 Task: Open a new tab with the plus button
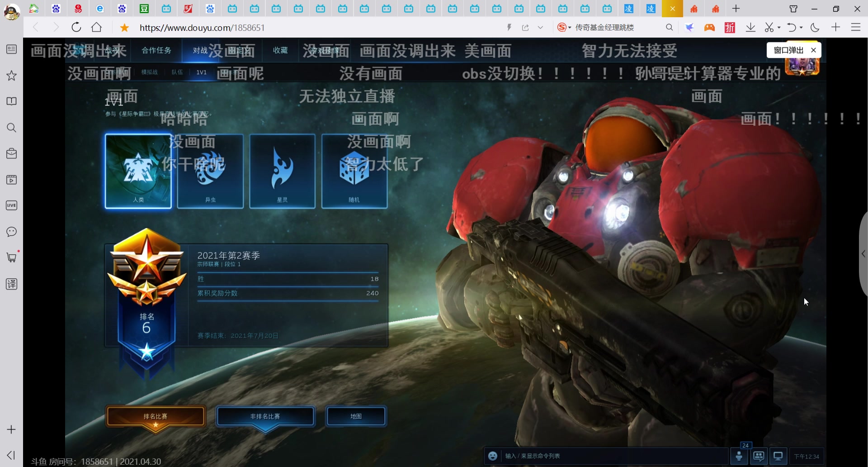tap(736, 9)
